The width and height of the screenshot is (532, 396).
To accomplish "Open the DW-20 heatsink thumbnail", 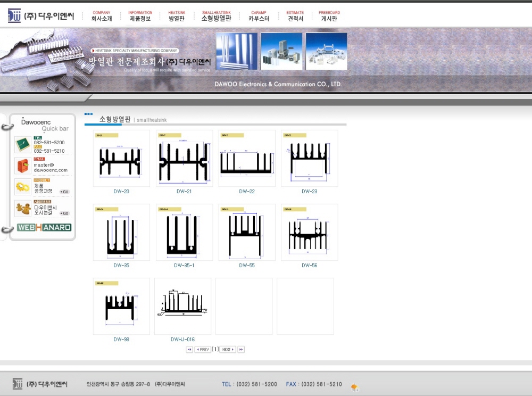I will [x=121, y=159].
